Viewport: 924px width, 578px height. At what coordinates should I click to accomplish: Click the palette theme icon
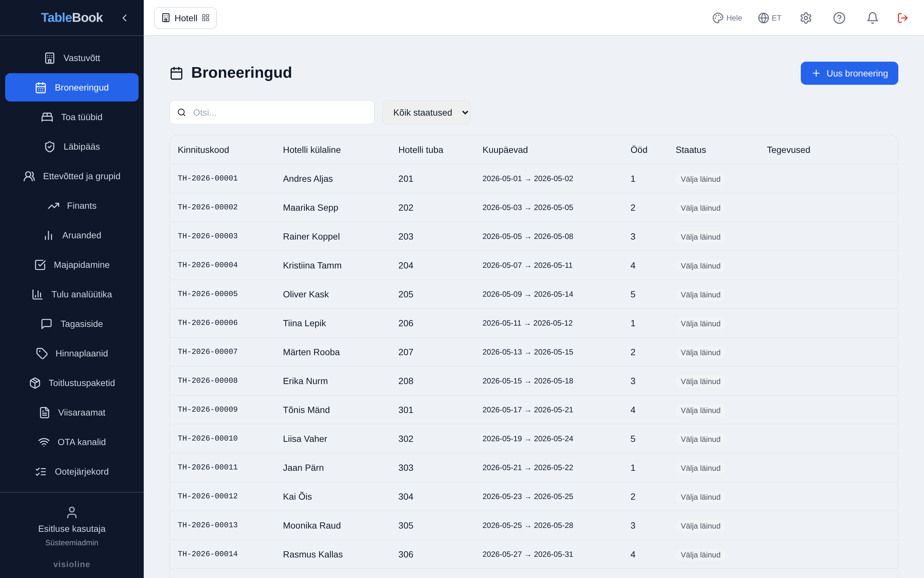coord(718,18)
